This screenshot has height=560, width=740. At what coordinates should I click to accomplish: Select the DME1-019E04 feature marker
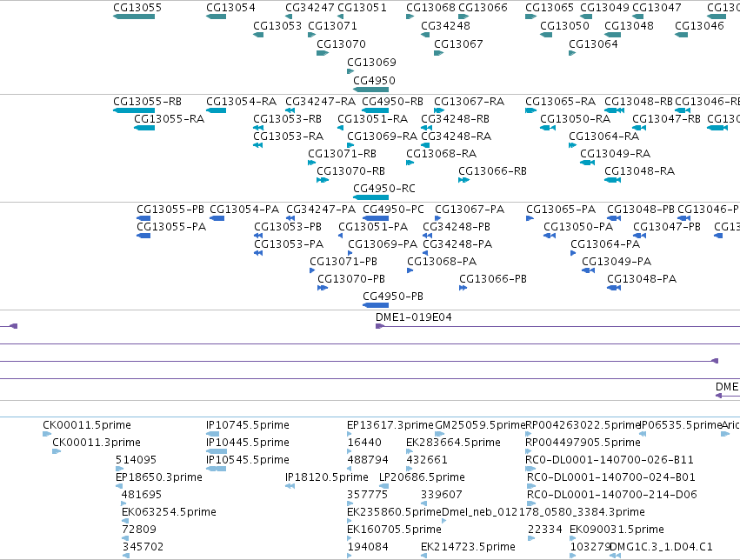380,326
